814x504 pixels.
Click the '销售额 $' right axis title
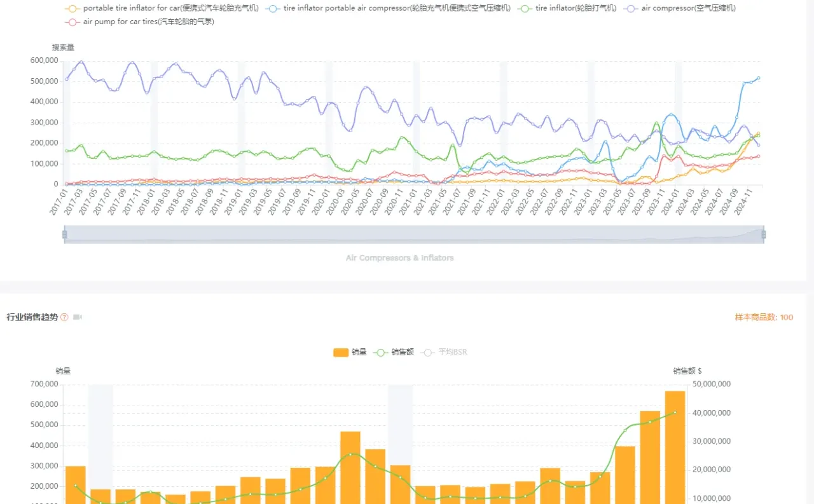(687, 371)
